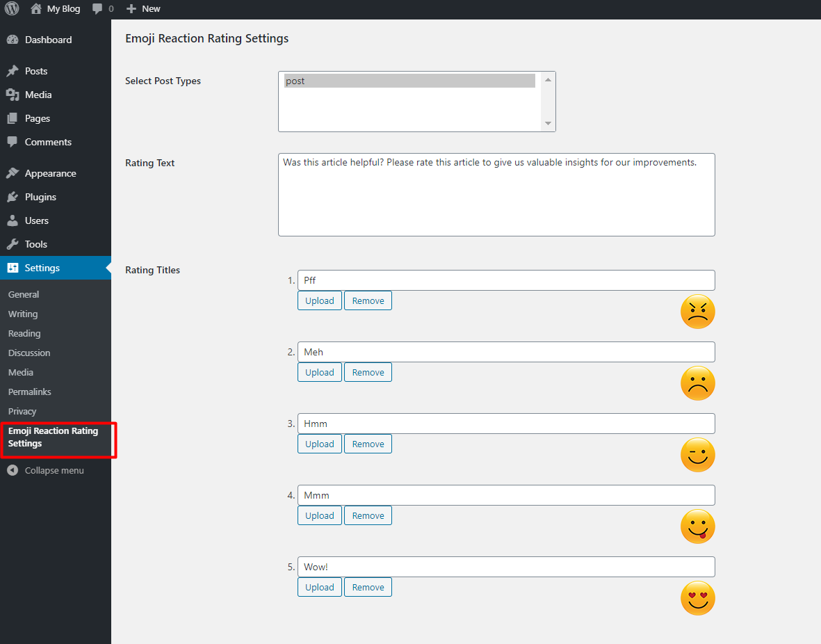Click the Media sidebar icon
Image resolution: width=821 pixels, height=644 pixels.
[13, 95]
